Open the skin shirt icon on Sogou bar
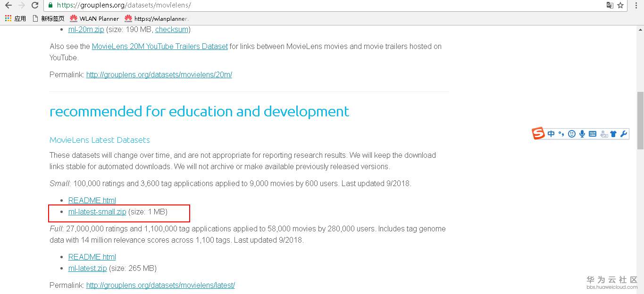The width and height of the screenshot is (644, 294). pos(613,134)
